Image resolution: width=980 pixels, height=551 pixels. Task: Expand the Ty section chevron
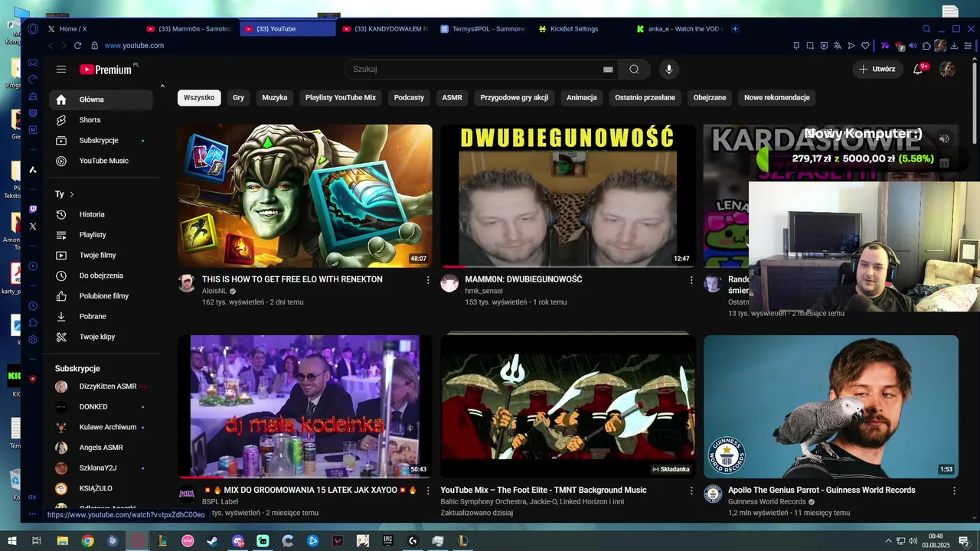click(x=72, y=194)
